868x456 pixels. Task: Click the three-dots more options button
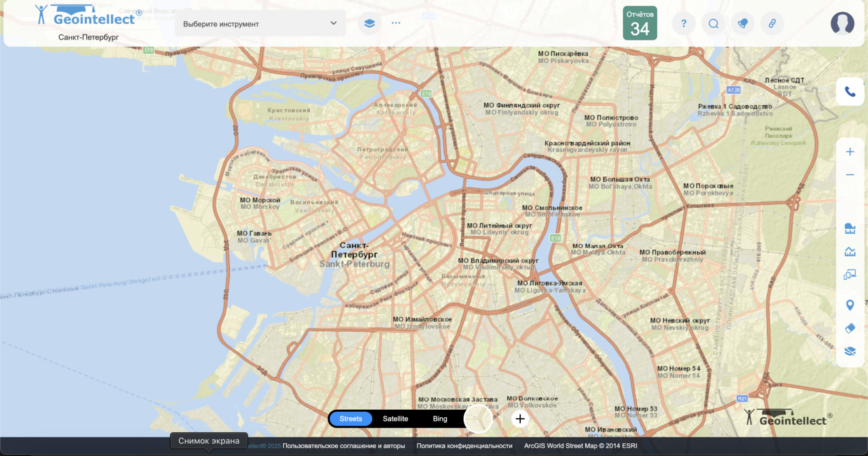(396, 23)
